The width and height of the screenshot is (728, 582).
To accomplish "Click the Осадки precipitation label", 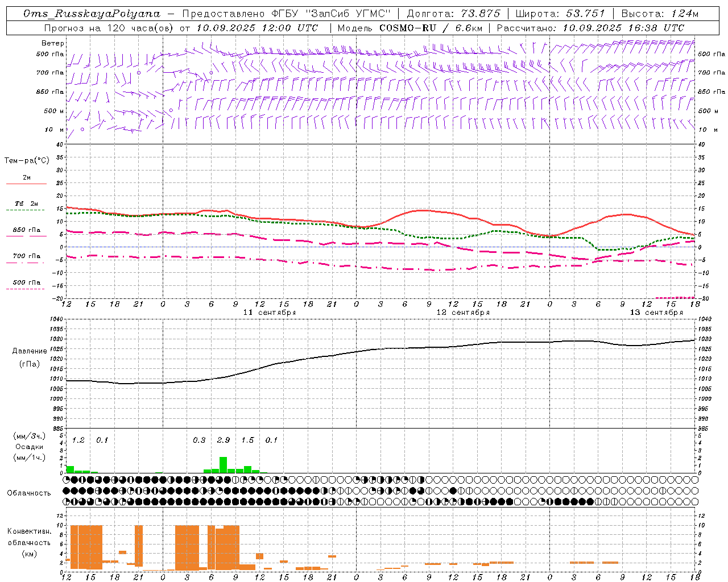I will click(29, 447).
